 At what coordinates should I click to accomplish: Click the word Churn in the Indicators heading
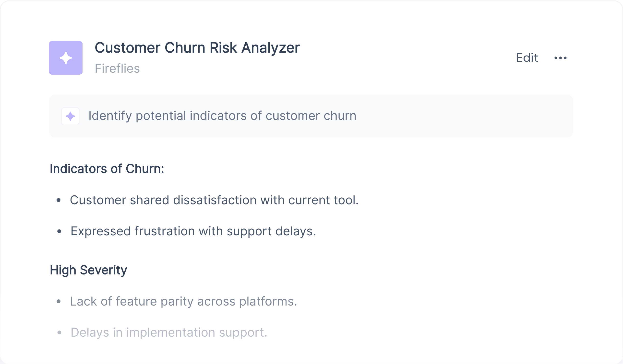click(145, 169)
